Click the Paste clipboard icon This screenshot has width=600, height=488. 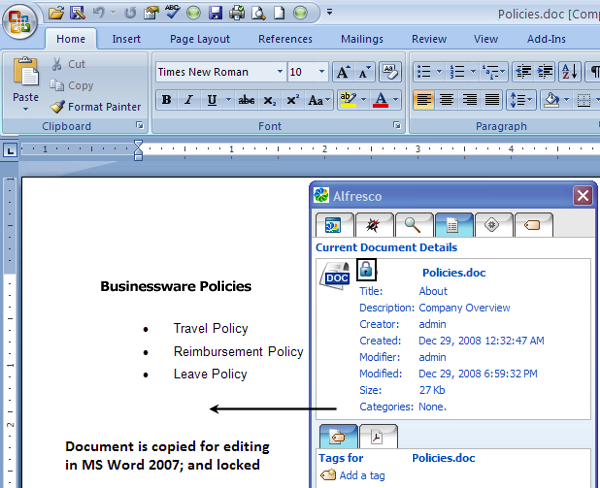pyautogui.click(x=26, y=71)
